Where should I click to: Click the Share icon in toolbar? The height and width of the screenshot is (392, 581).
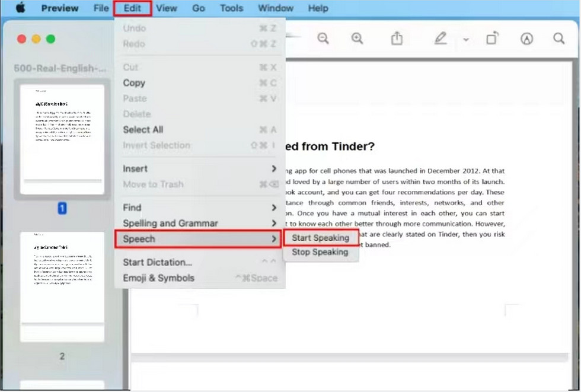point(397,38)
